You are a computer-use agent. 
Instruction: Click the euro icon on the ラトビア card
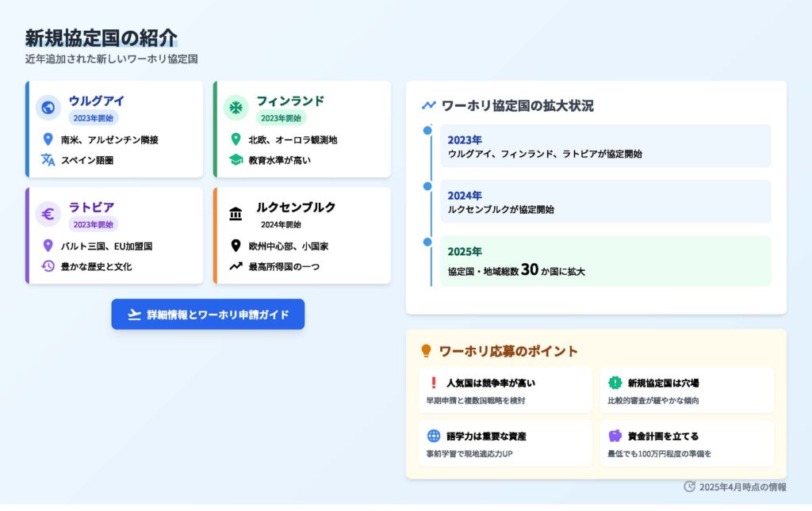48,214
